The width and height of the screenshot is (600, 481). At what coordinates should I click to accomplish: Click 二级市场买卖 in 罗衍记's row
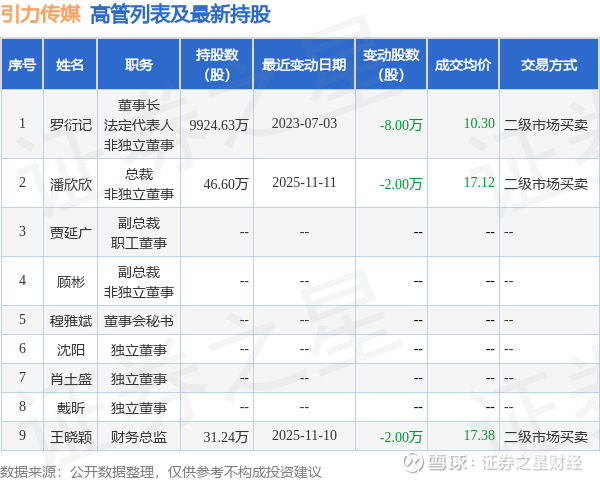tap(546, 125)
